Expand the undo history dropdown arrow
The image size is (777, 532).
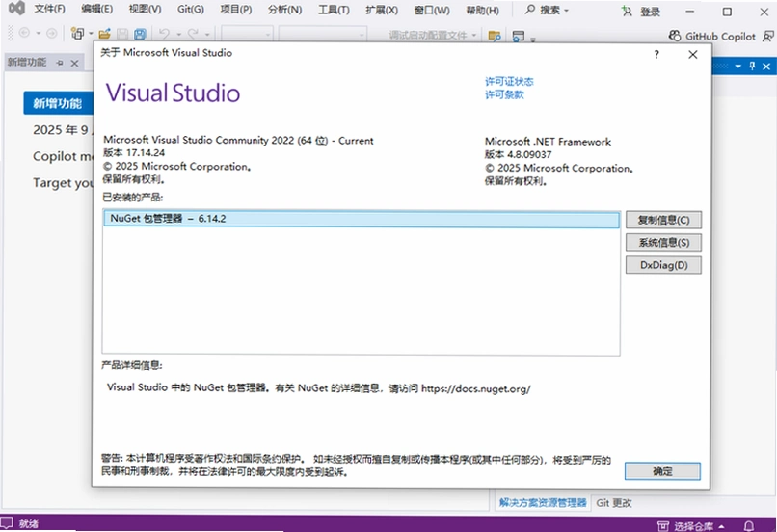click(x=179, y=34)
